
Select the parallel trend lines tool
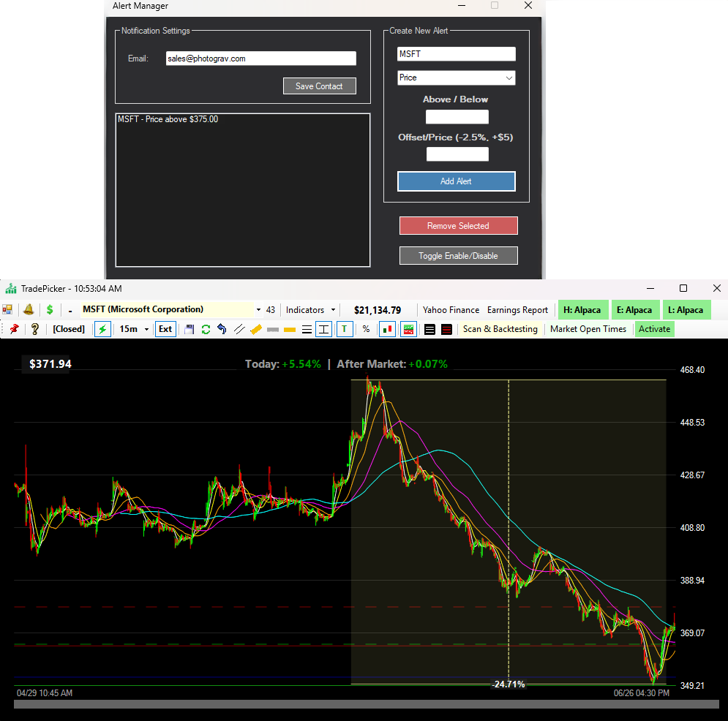(x=239, y=329)
